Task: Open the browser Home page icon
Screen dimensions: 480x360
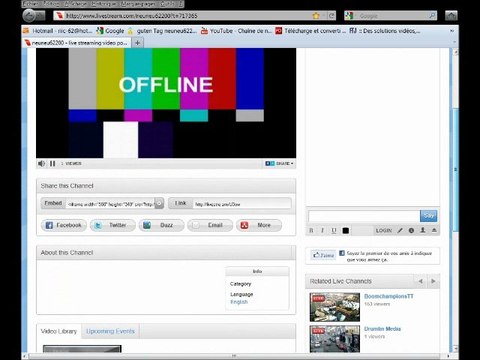Action: (451, 16)
